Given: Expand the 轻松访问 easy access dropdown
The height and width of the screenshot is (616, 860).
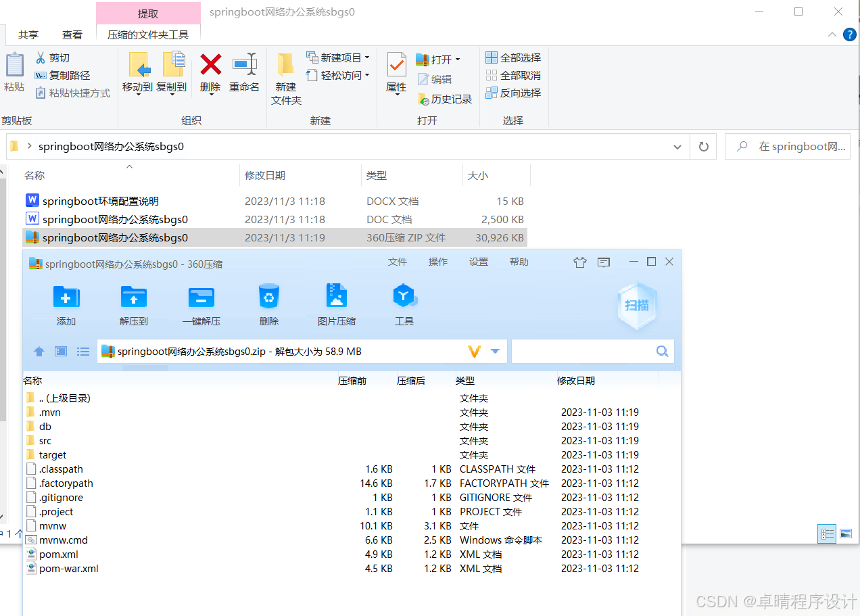Looking at the screenshot, I should click(x=367, y=76).
